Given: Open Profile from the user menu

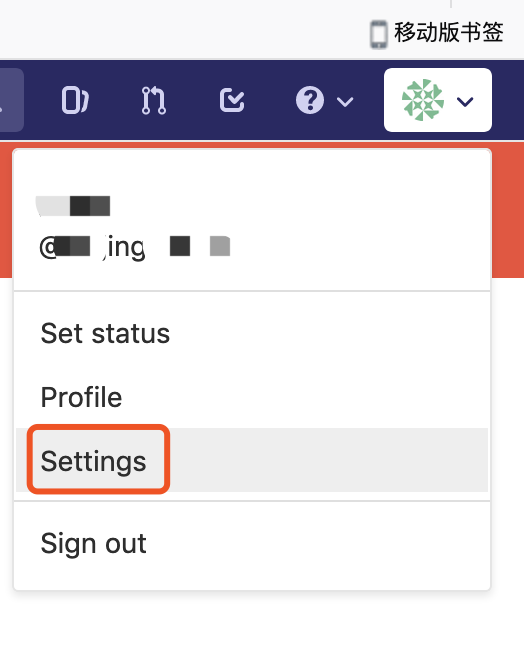Looking at the screenshot, I should (81, 397).
